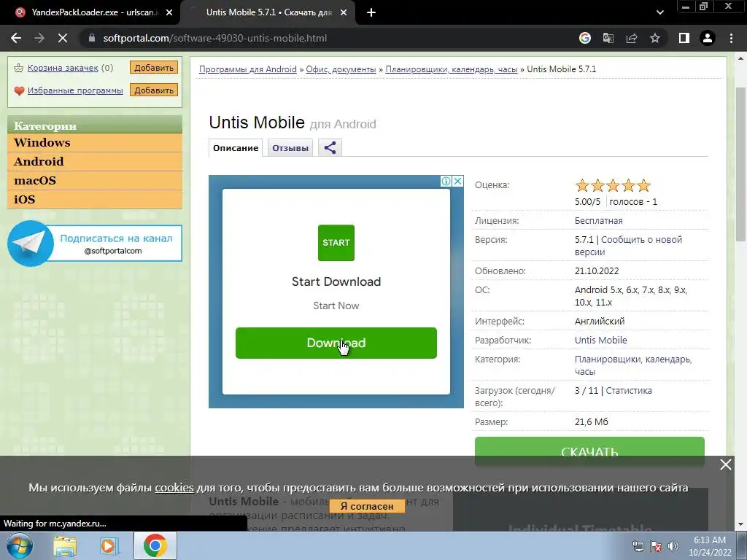Click the network tray icon
Screen dimensions: 747x560
point(638,546)
